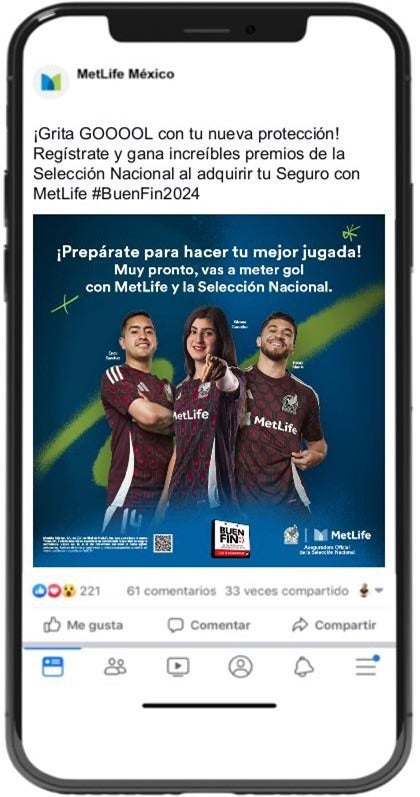420x797 pixels.
Task: View the love heart reaction icon
Action: [54, 591]
